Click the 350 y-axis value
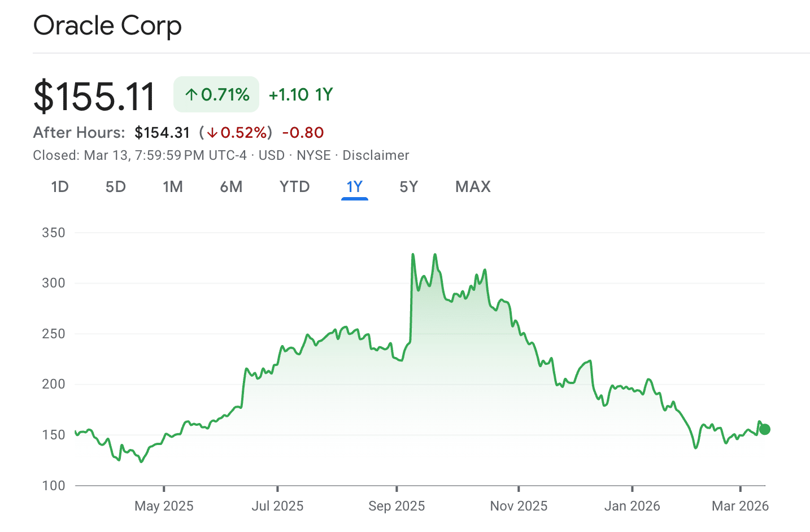Image resolution: width=810 pixels, height=532 pixels. point(54,233)
